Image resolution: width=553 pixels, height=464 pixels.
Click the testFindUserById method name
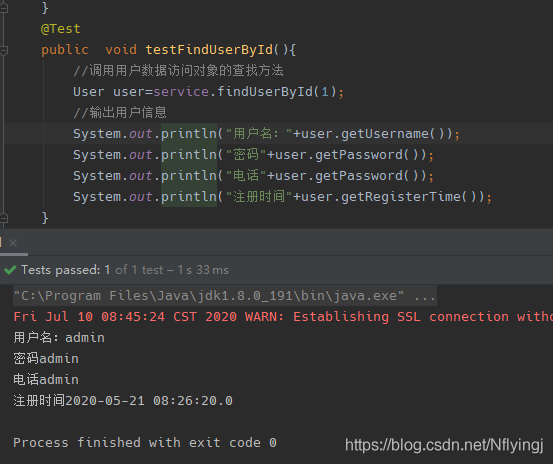(x=209, y=50)
